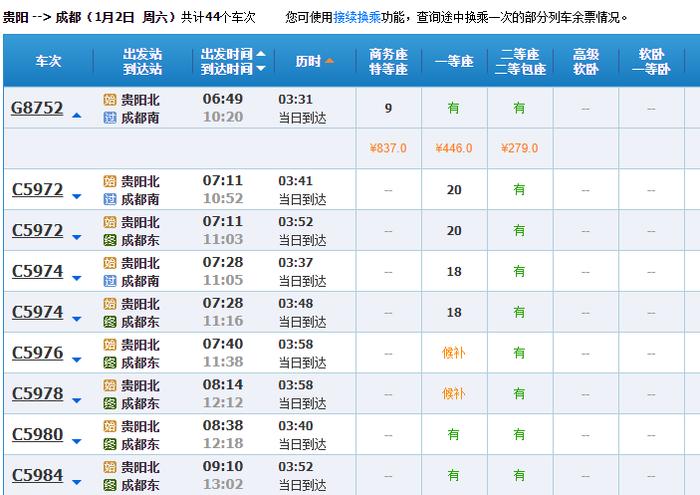Click the orange sort arrow beside 历时

click(x=329, y=61)
